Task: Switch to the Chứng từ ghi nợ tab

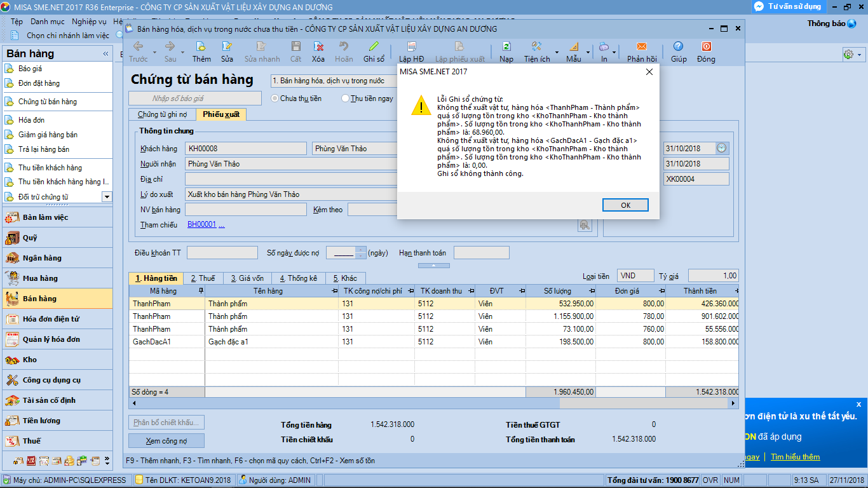Action: coord(162,115)
